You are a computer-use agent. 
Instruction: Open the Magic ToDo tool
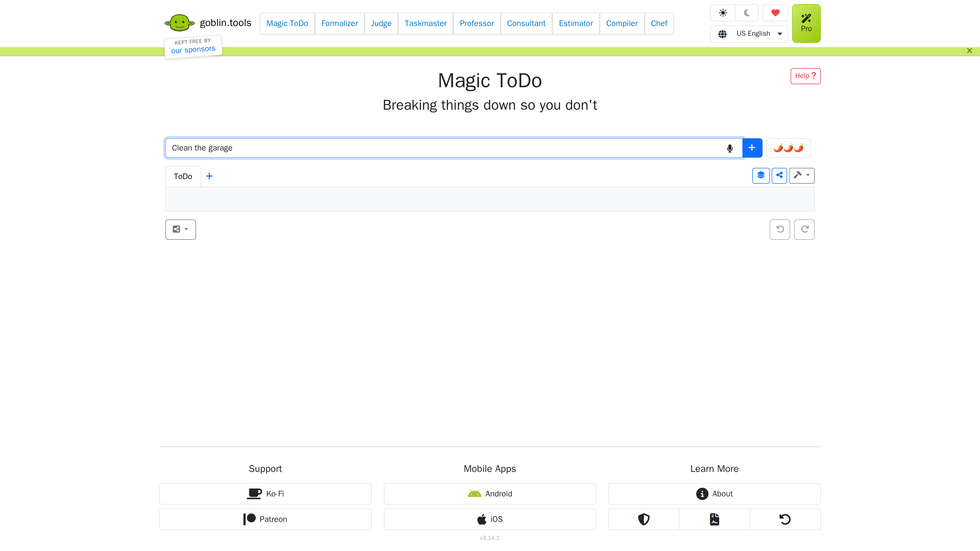pyautogui.click(x=287, y=23)
